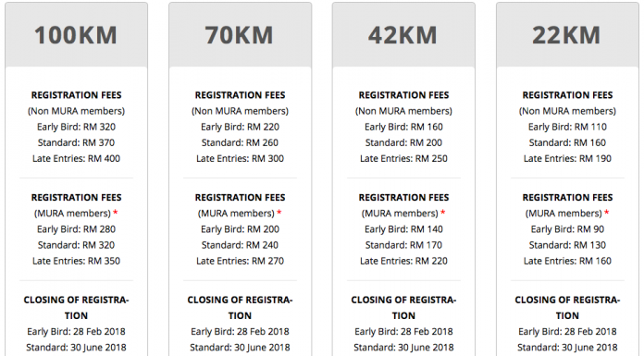Click 22KM Closing of Registration heading
The height and width of the screenshot is (356, 644).
click(567, 308)
